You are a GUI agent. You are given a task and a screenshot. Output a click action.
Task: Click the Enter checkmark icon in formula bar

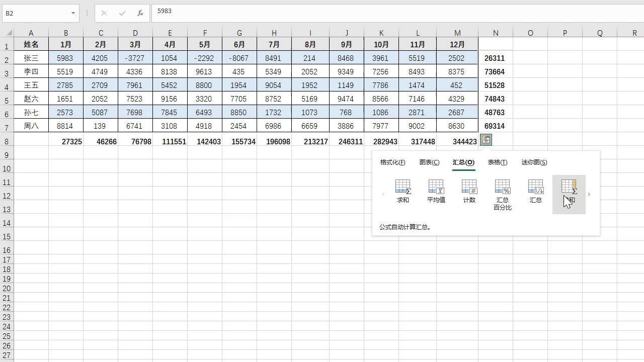122,14
